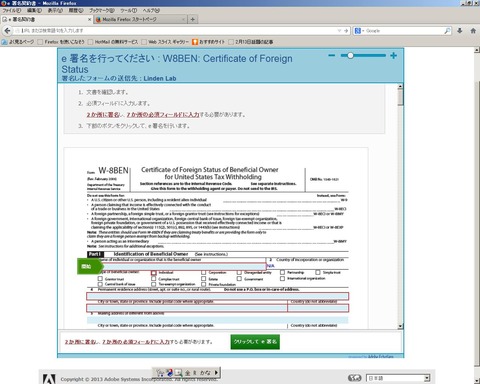Open the 表示 menu
The image size is (480, 384).
click(x=55, y=11)
